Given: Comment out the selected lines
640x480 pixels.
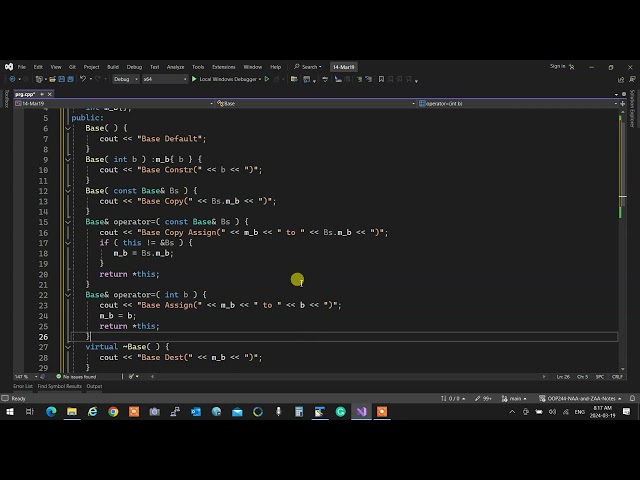Looking at the screenshot, I should point(359,79).
